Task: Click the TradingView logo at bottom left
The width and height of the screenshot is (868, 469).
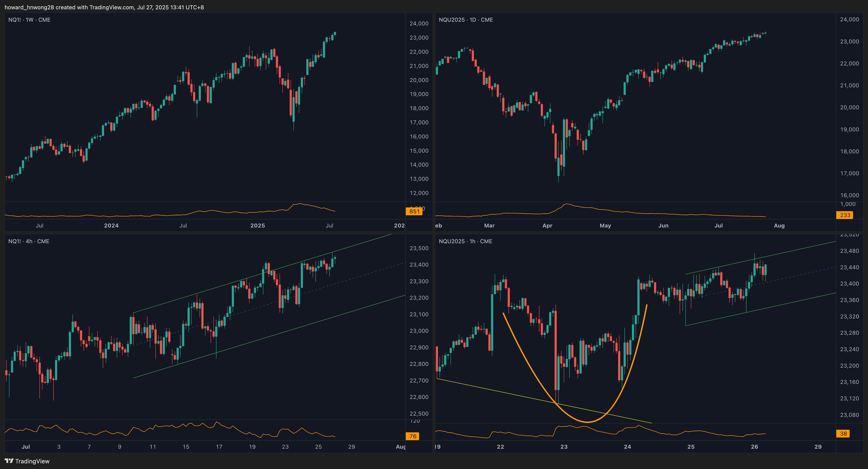Action: point(27,461)
